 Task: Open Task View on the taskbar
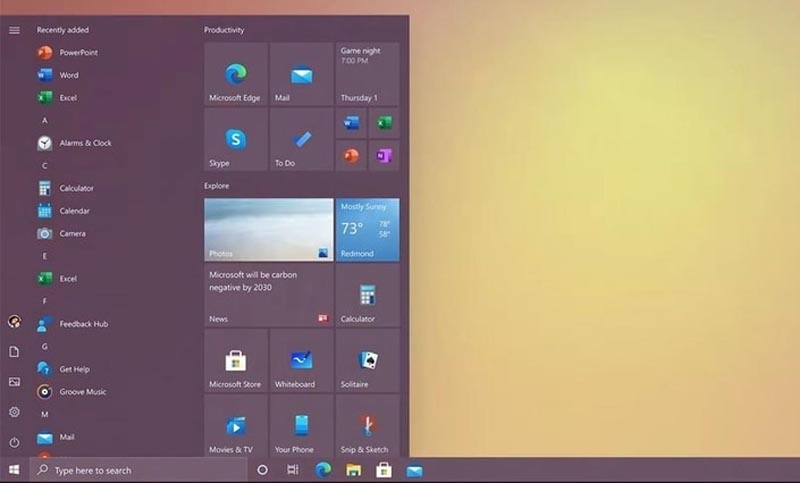tap(292, 470)
